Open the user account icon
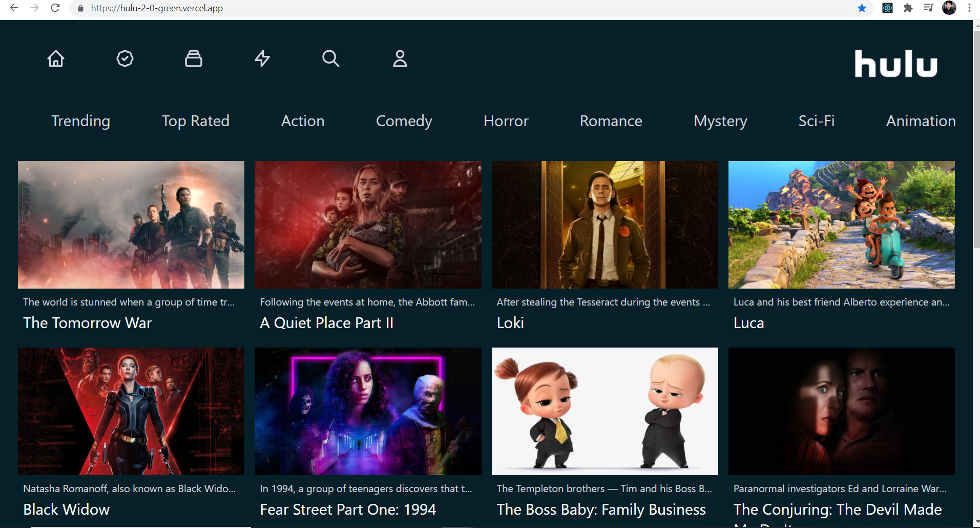This screenshot has height=528, width=980. [400, 59]
